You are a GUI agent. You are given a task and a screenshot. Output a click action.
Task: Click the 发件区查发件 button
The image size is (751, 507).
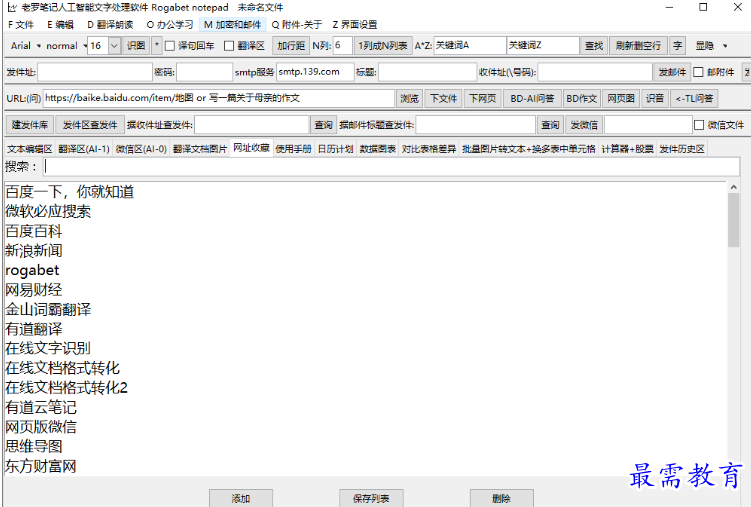(90, 125)
